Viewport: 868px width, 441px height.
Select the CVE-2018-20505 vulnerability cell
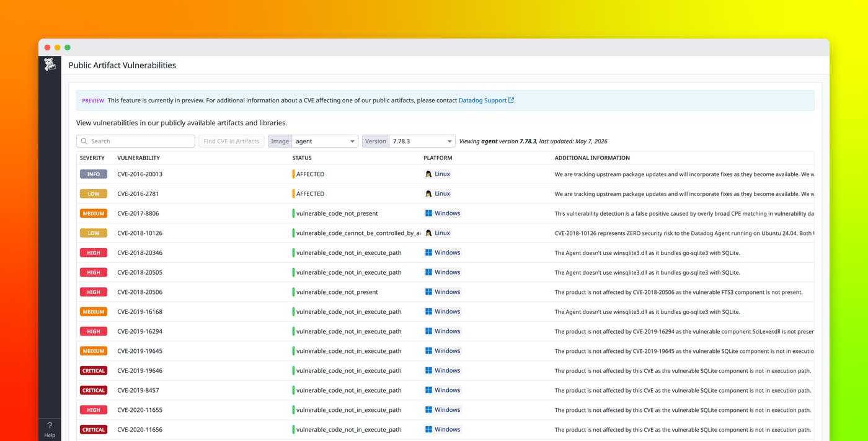tap(139, 272)
